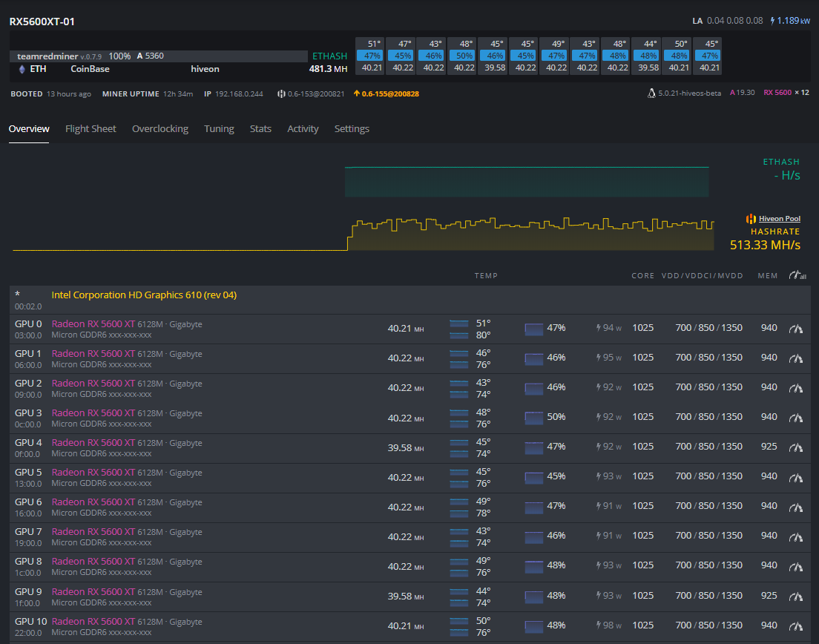
Task: Open overclock tuning icon for GPU 0
Action: point(795,329)
